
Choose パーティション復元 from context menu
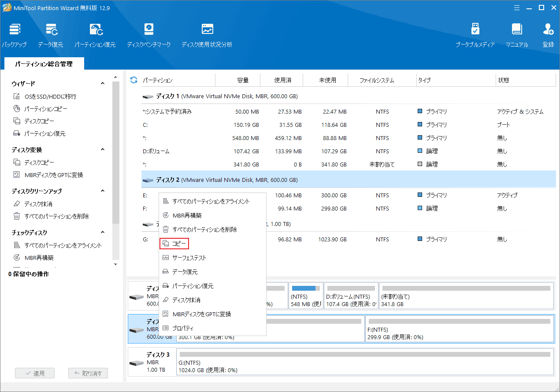coord(212,286)
